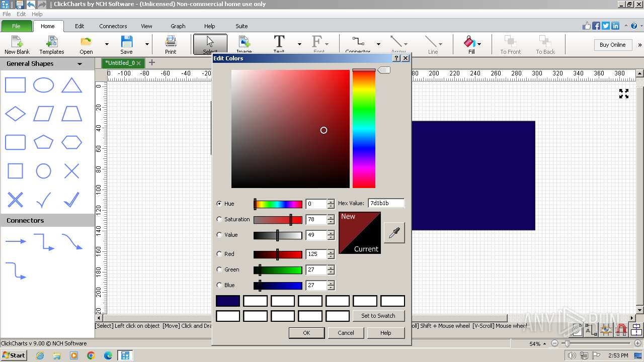
Task: Select the Value radio button
Action: click(x=219, y=235)
